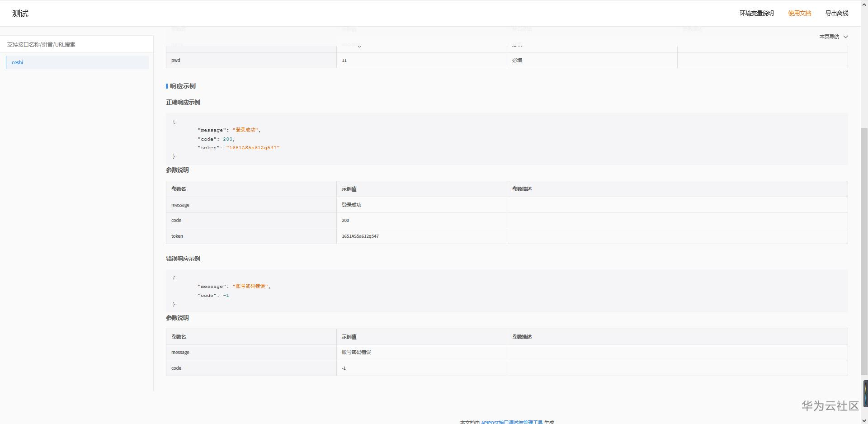
Task: Select 导出离线 in the header
Action: (x=837, y=13)
